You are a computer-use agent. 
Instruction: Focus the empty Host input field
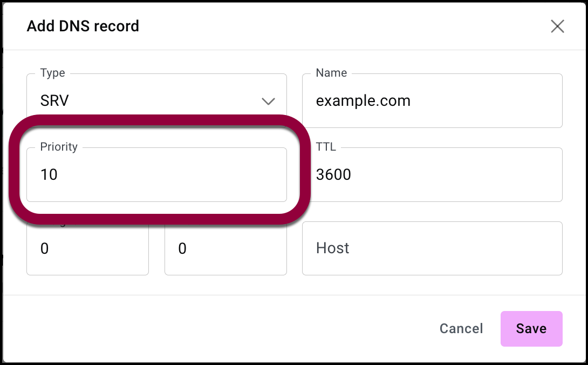pos(432,248)
